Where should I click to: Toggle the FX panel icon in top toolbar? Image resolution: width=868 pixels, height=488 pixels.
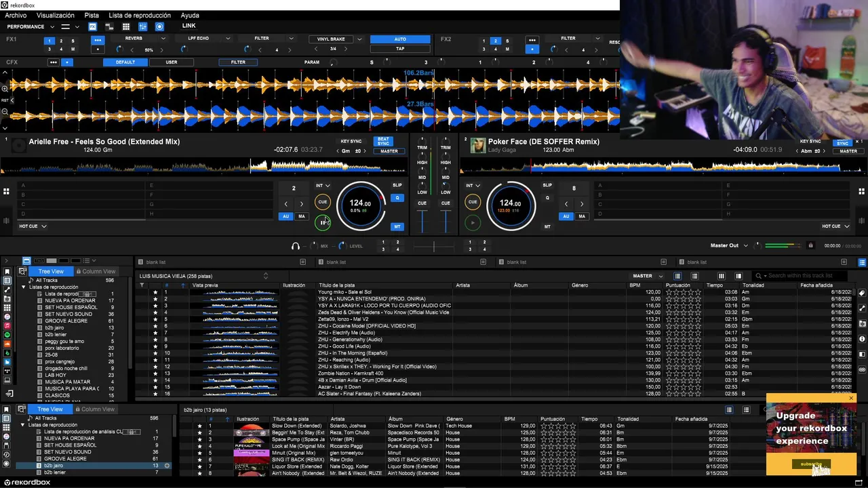[x=93, y=26]
